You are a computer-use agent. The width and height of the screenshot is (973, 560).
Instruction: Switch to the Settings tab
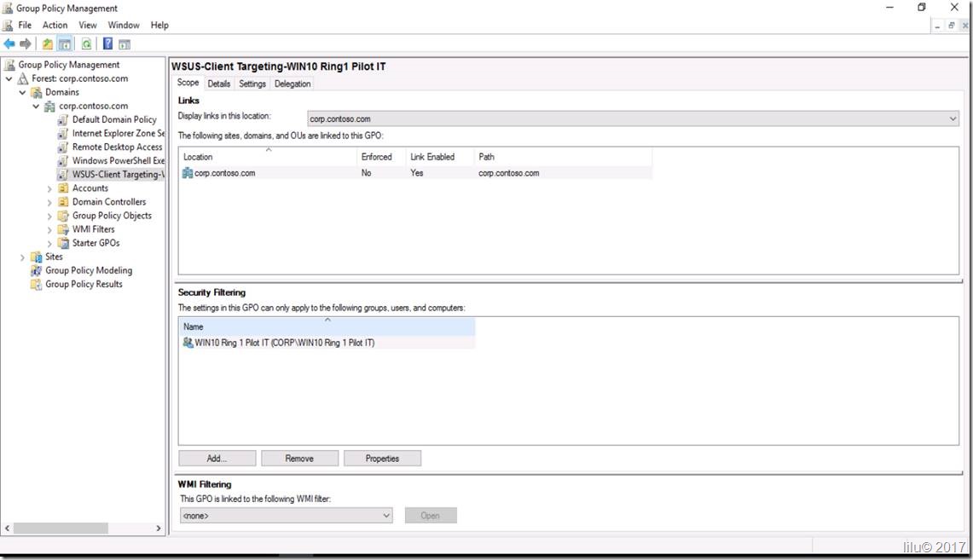tap(252, 84)
